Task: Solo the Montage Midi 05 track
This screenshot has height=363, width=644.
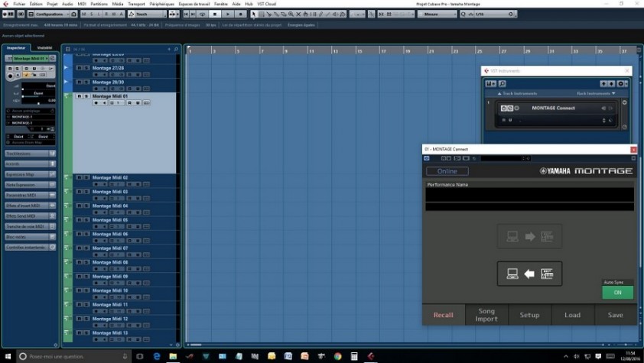Action: (x=86, y=220)
